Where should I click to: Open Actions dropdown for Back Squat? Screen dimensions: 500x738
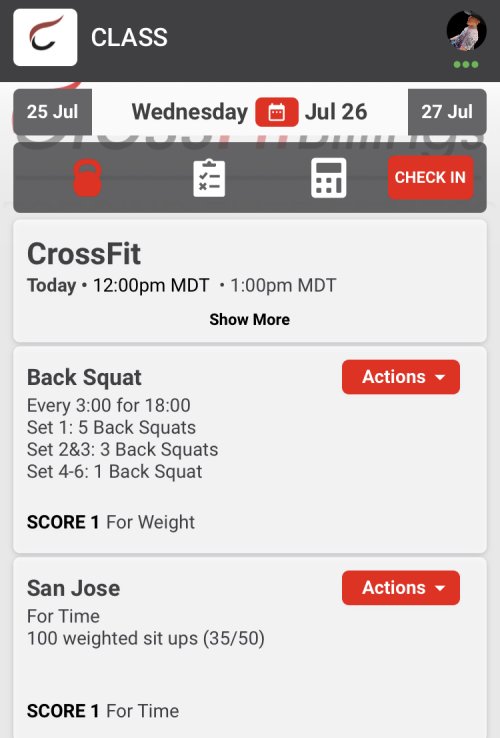click(x=401, y=377)
